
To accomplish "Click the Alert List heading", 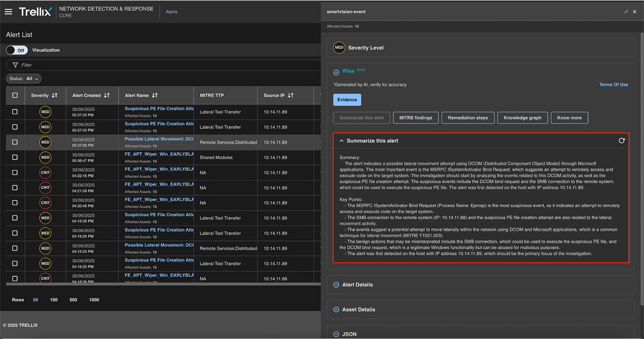I will (x=19, y=35).
